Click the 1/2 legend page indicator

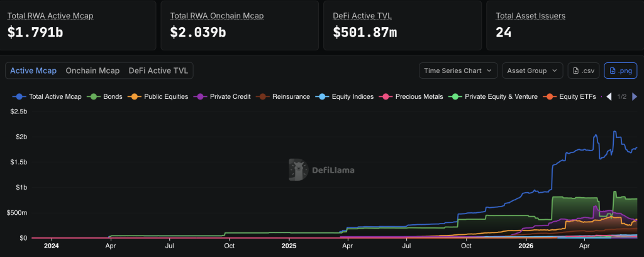point(622,96)
